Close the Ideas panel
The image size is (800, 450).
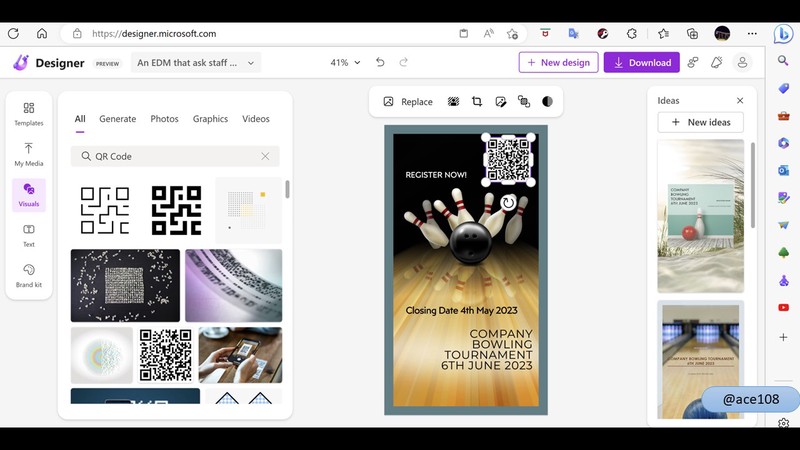740,101
